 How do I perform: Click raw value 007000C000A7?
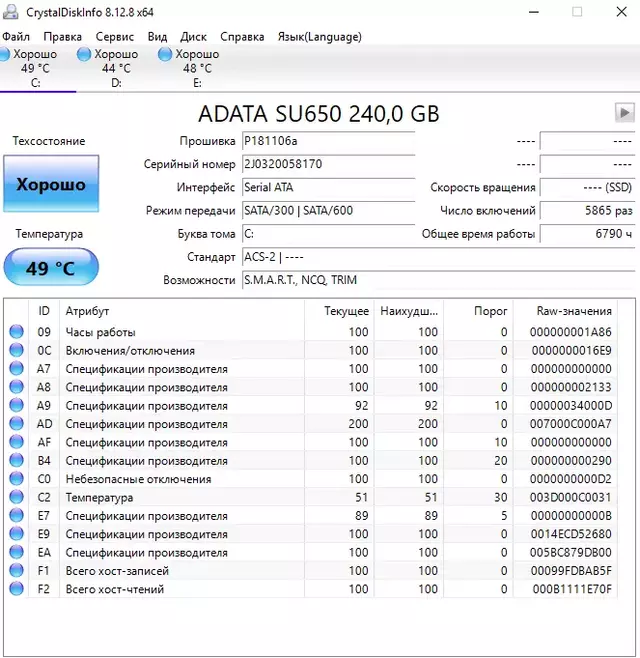pos(571,424)
